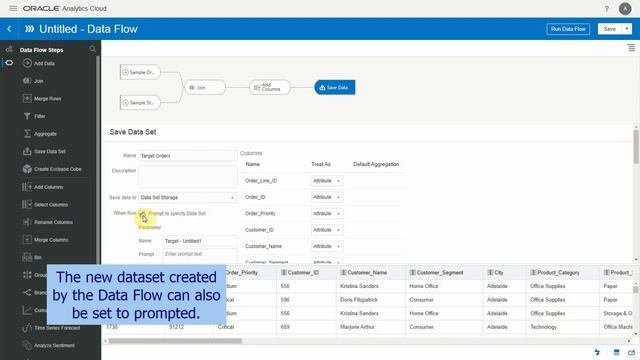Open the user profile avatar

(625, 9)
